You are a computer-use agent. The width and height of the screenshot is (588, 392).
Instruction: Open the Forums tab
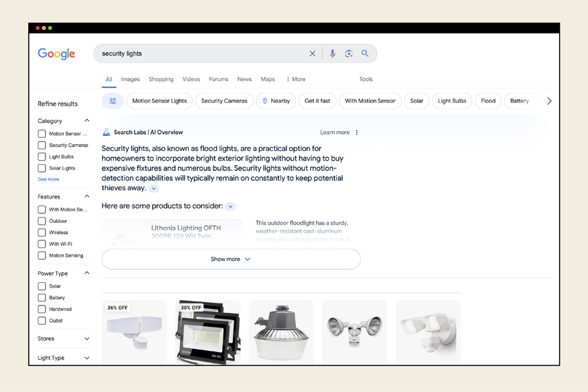click(218, 79)
